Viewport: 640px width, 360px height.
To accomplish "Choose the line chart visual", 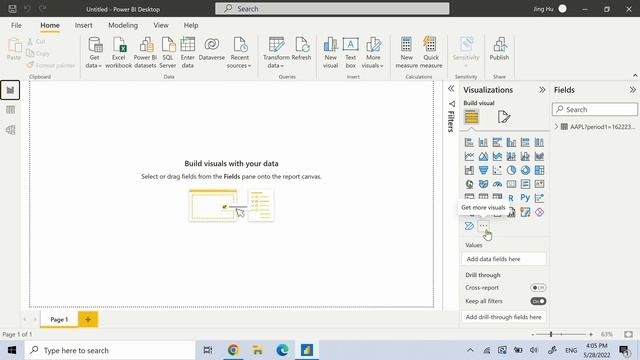I will 469,156.
